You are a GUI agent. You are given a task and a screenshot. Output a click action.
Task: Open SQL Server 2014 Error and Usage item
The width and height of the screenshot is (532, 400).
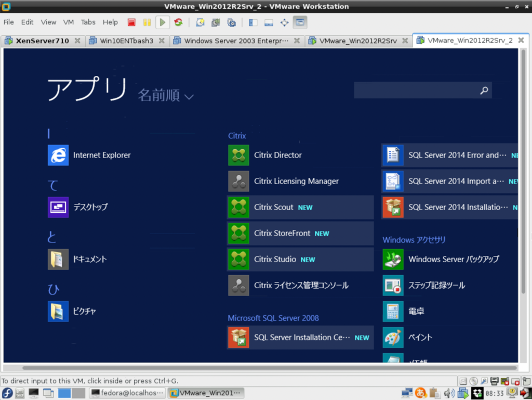(x=450, y=155)
